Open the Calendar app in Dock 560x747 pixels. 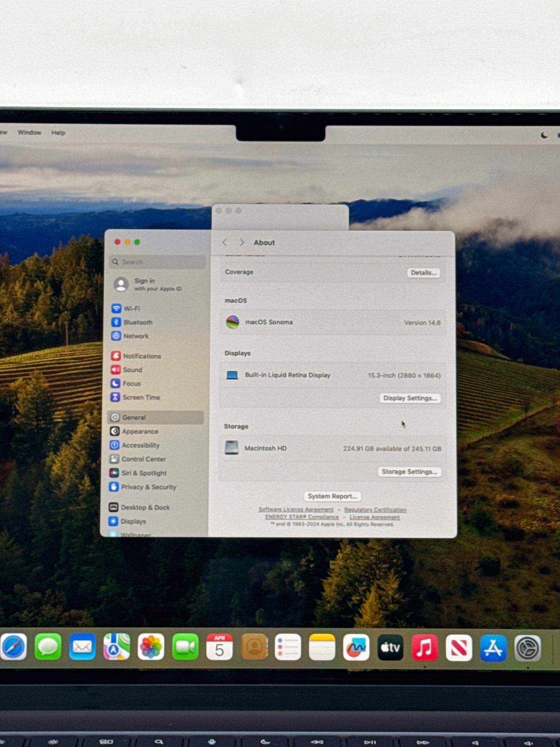pos(219,647)
